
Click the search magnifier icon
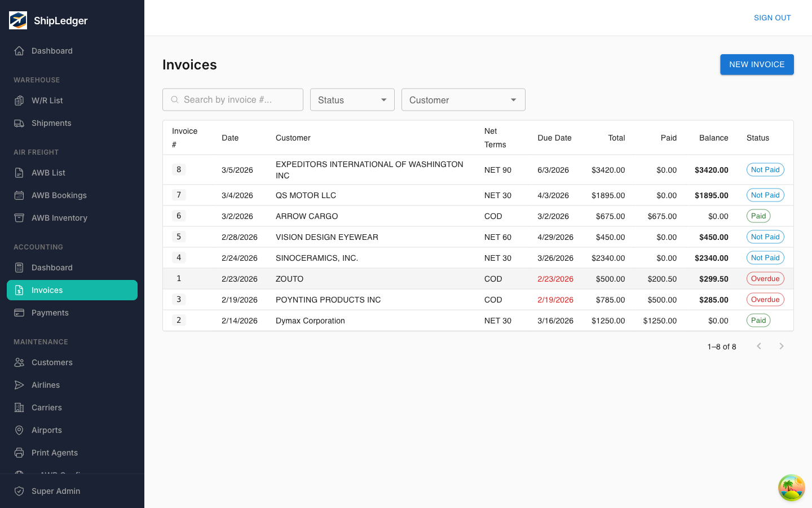coord(175,100)
